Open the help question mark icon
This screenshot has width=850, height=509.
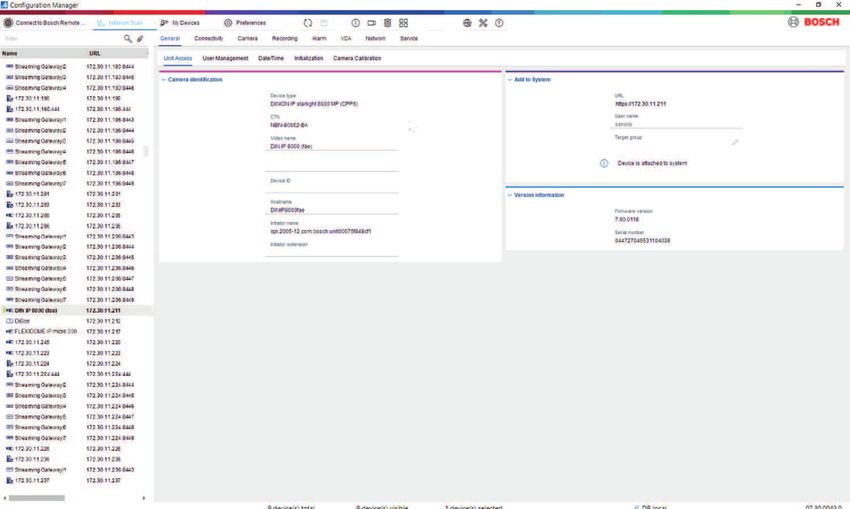[499, 23]
